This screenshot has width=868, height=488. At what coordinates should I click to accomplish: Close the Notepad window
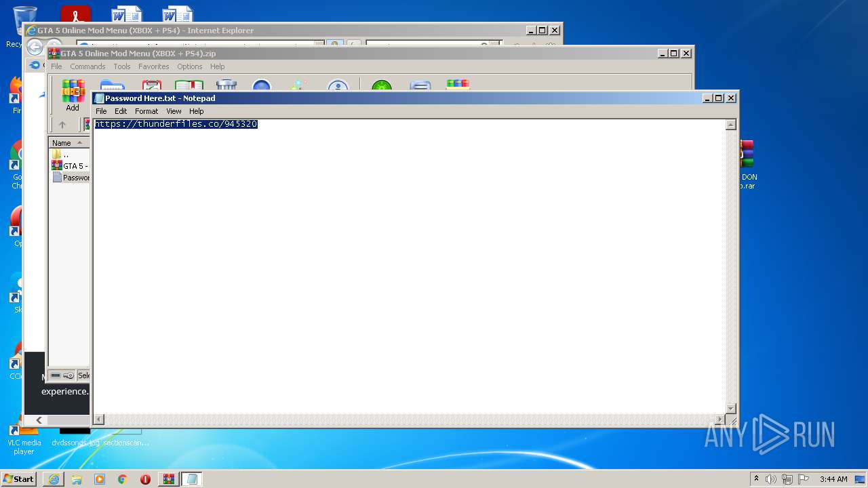(x=731, y=98)
